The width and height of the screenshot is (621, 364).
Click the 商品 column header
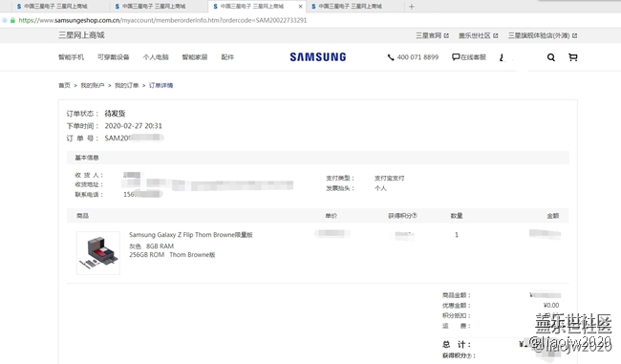click(x=82, y=216)
